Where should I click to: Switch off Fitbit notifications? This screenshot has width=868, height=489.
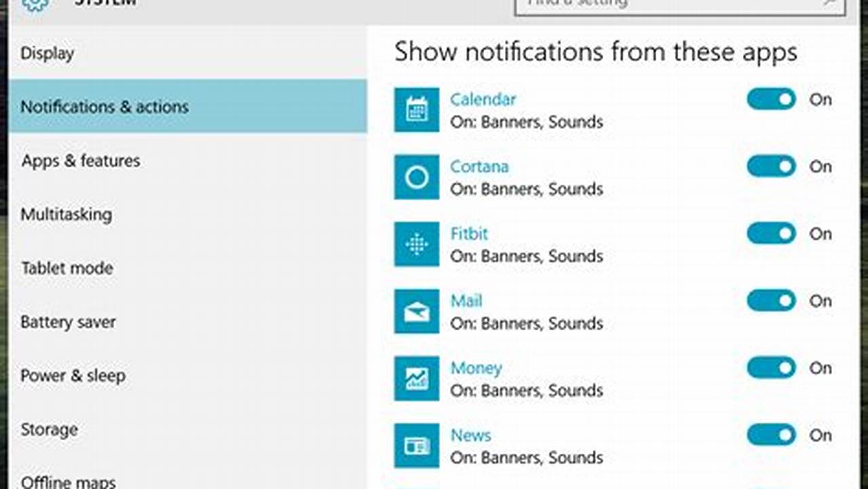(x=772, y=234)
